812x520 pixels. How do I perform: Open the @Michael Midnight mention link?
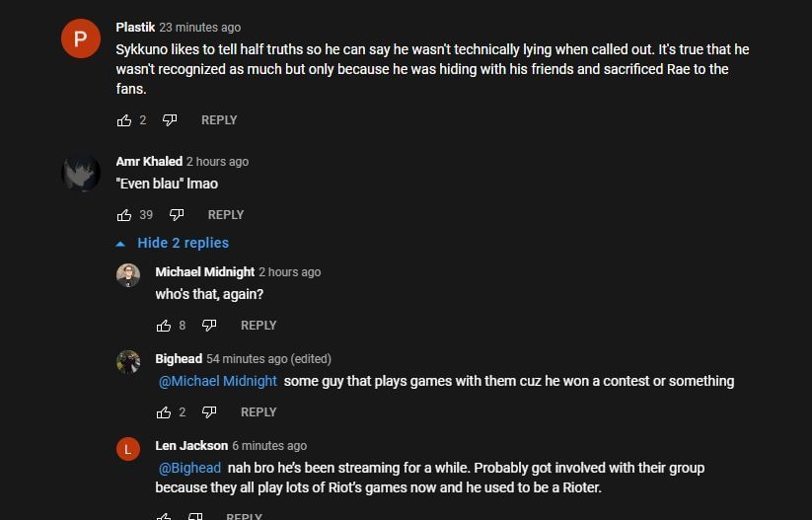(218, 381)
